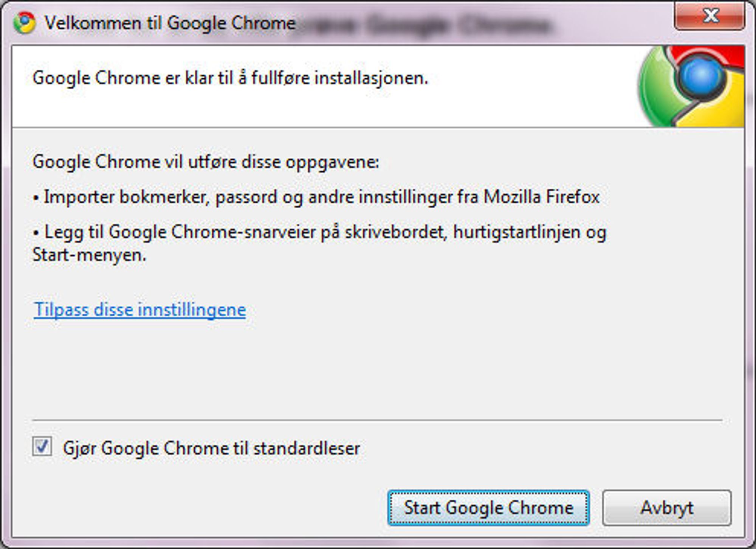Cancel installation with the Avbryt button
This screenshot has width=756, height=549.
click(x=667, y=508)
